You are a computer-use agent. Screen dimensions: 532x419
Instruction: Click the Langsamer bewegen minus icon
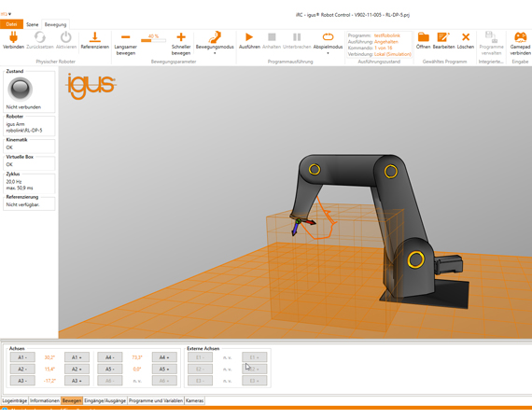[x=126, y=37]
